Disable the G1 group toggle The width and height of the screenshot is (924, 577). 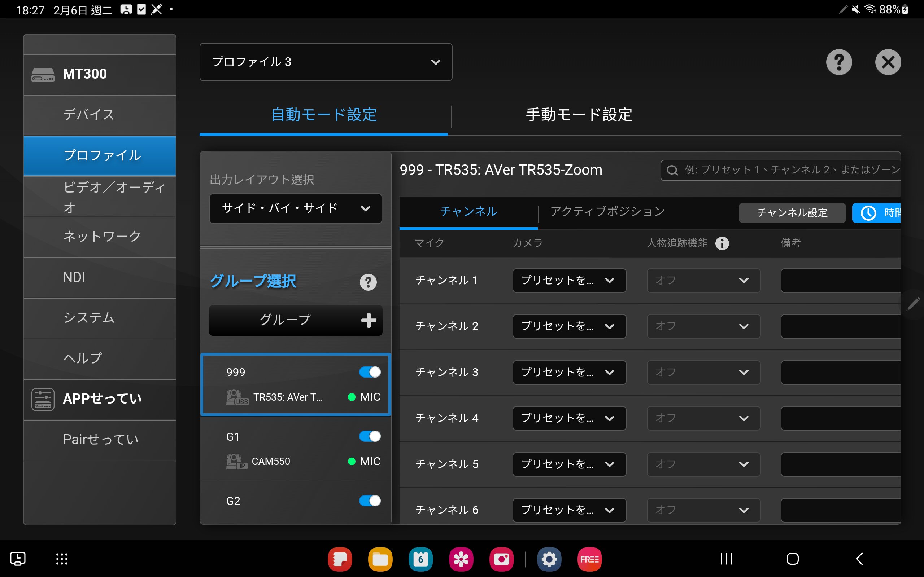point(370,436)
